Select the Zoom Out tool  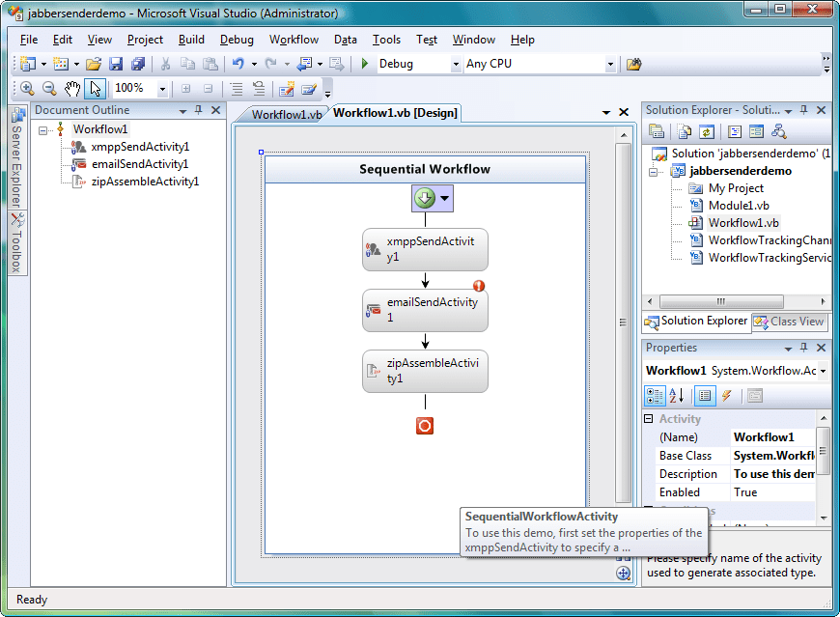click(49, 89)
